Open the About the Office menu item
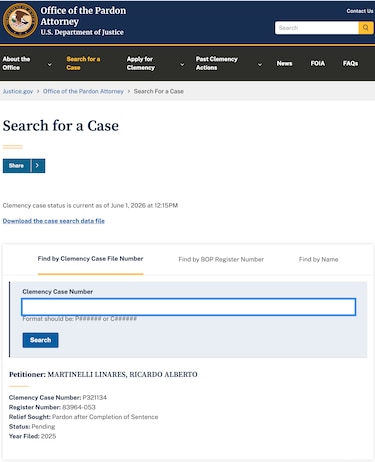This screenshot has width=375, height=462. coord(16,63)
